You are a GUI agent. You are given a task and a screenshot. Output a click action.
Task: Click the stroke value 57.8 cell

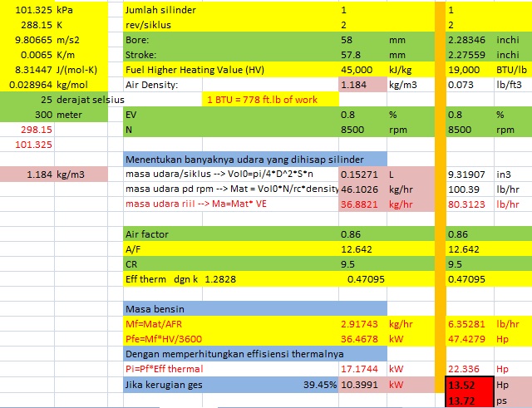362,55
